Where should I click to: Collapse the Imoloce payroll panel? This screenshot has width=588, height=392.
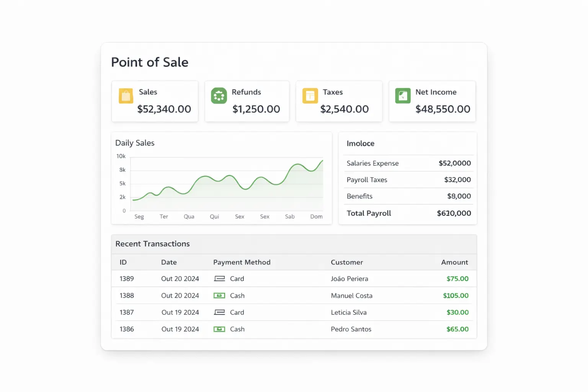pyautogui.click(x=361, y=143)
